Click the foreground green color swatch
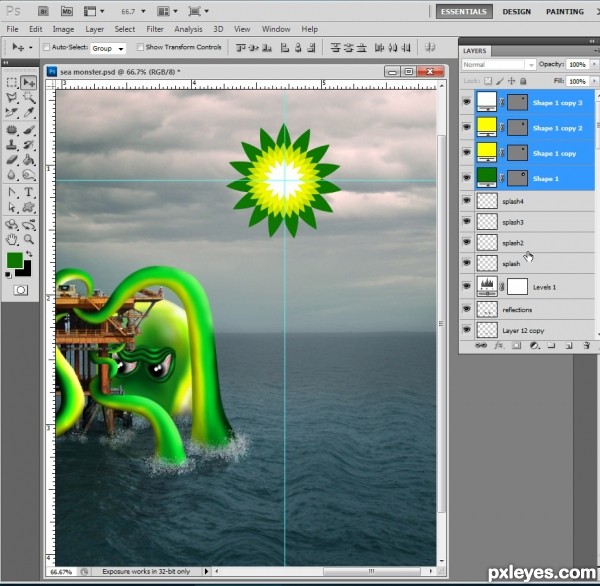 (14, 260)
